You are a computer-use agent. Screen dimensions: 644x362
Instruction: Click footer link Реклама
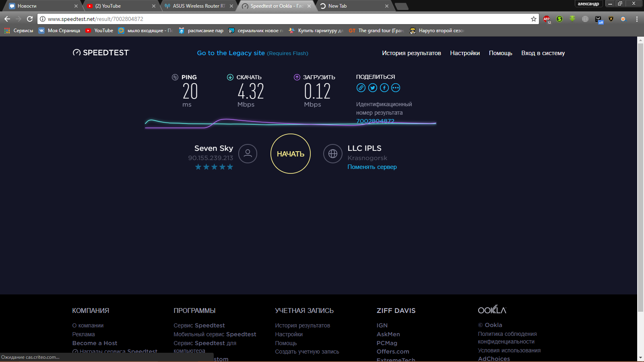[x=83, y=334]
